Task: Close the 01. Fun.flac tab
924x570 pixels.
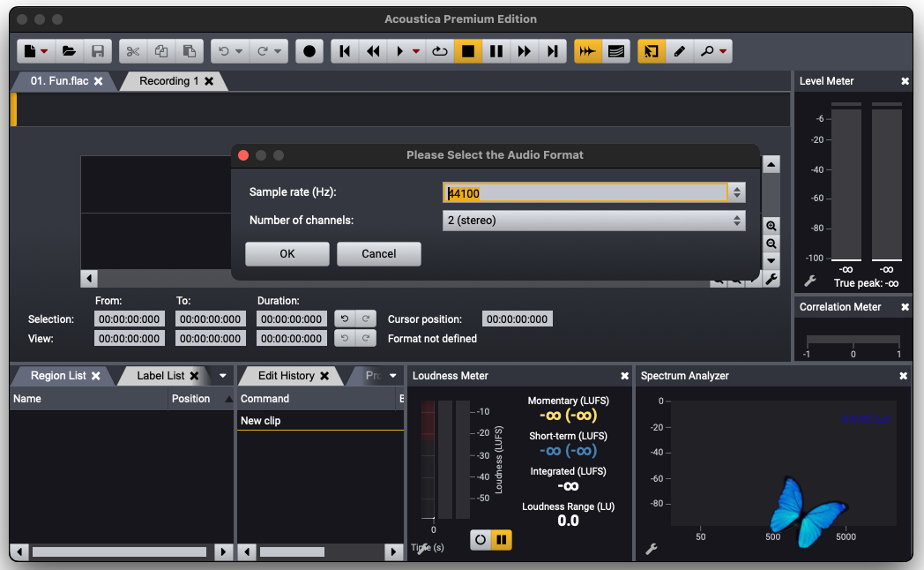Action: pos(99,81)
